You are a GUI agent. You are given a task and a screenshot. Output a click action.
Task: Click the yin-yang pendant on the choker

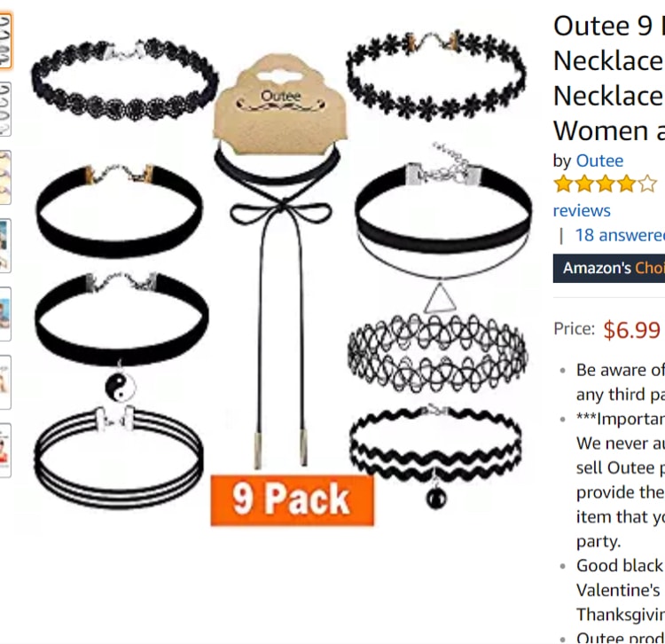click(x=121, y=387)
